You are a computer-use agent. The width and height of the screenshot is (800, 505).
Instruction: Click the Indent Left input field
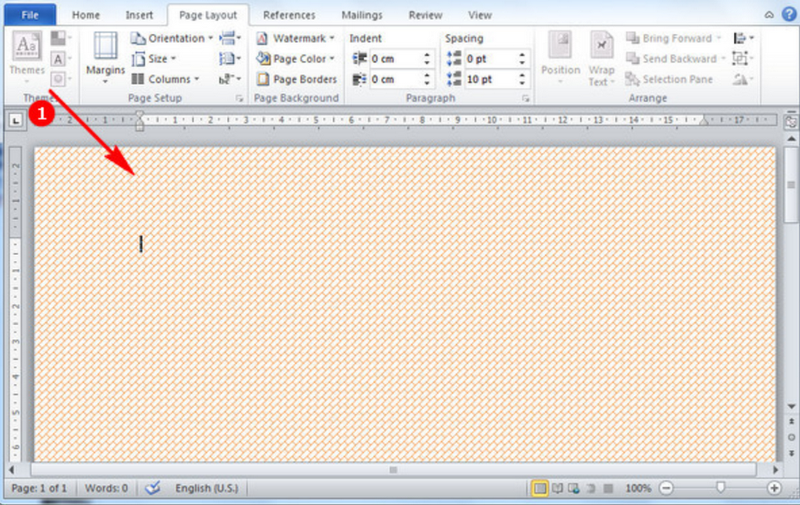coord(395,59)
